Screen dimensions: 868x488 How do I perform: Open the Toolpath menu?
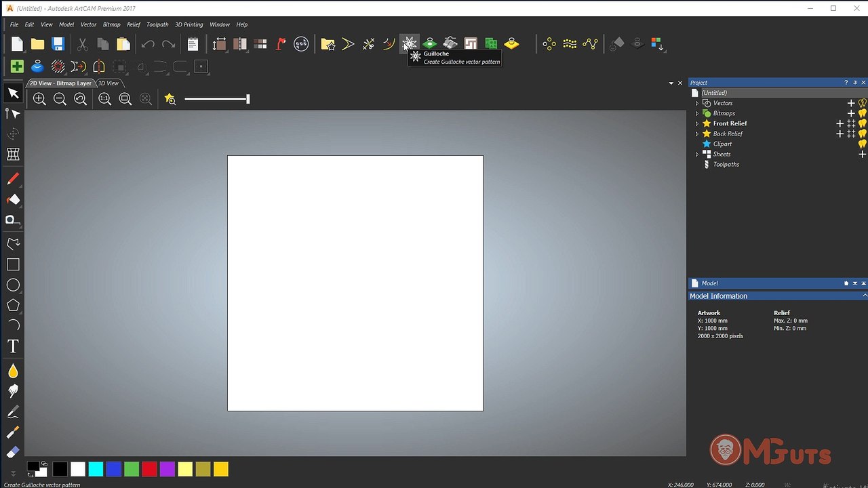click(x=157, y=24)
